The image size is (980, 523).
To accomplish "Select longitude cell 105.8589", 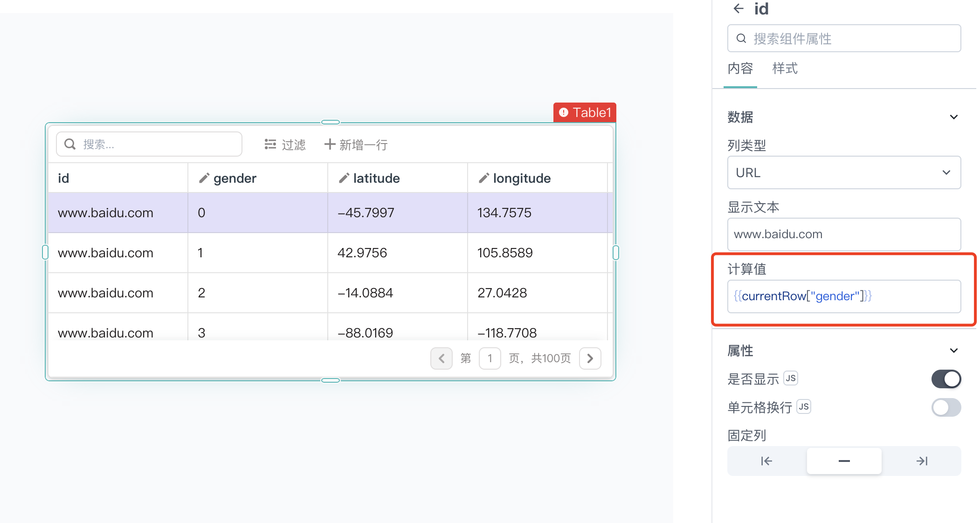I will coord(538,253).
